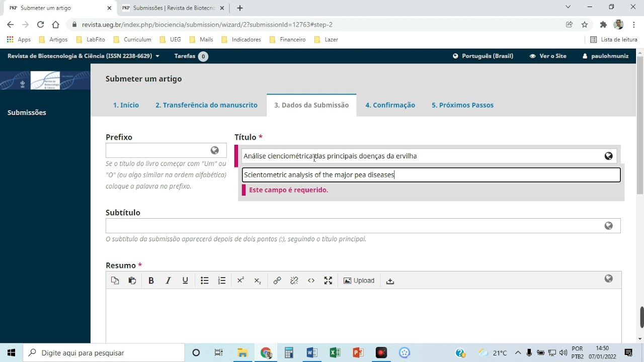Viewport: 644px width, 362px height.
Task: Insert a bulleted list in Resumo
Action: 205,281
